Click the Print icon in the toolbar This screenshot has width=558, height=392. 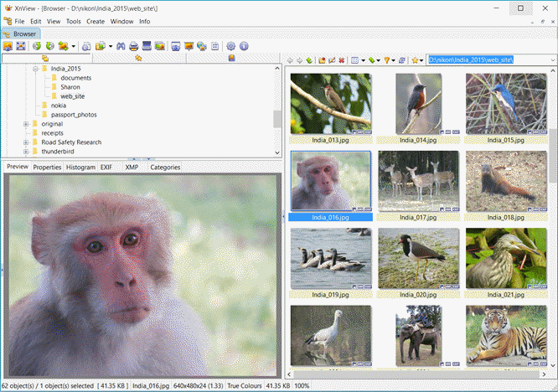click(x=134, y=46)
